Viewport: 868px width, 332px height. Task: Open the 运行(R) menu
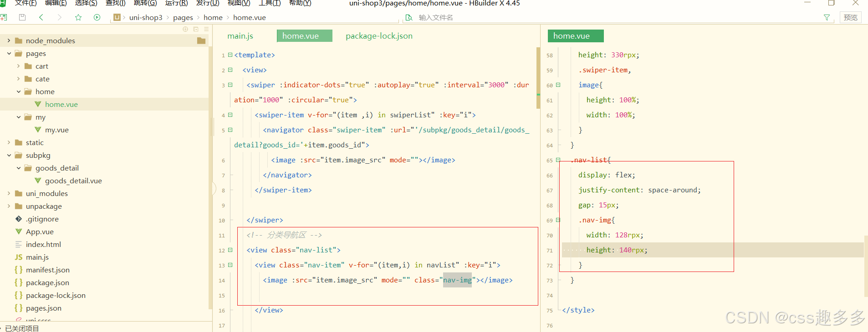coord(176,3)
